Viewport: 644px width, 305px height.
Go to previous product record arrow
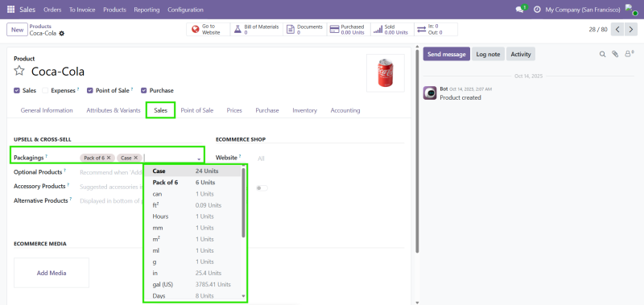click(617, 30)
